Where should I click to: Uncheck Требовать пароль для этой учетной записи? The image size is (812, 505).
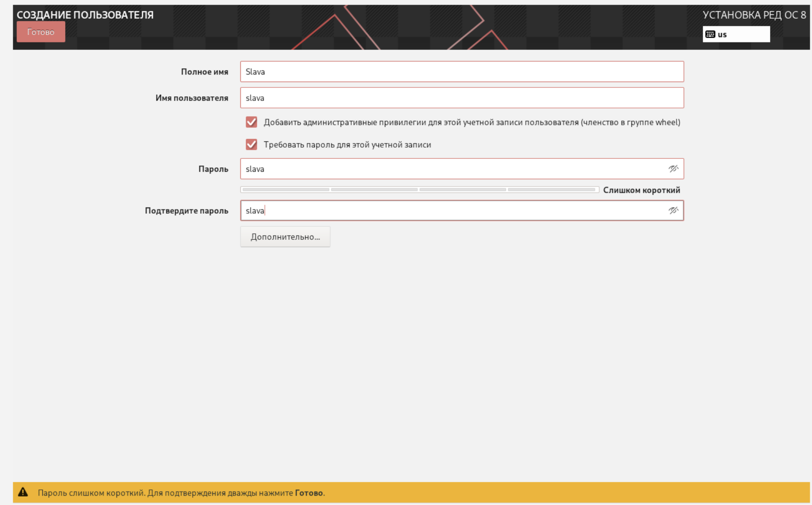click(x=251, y=145)
